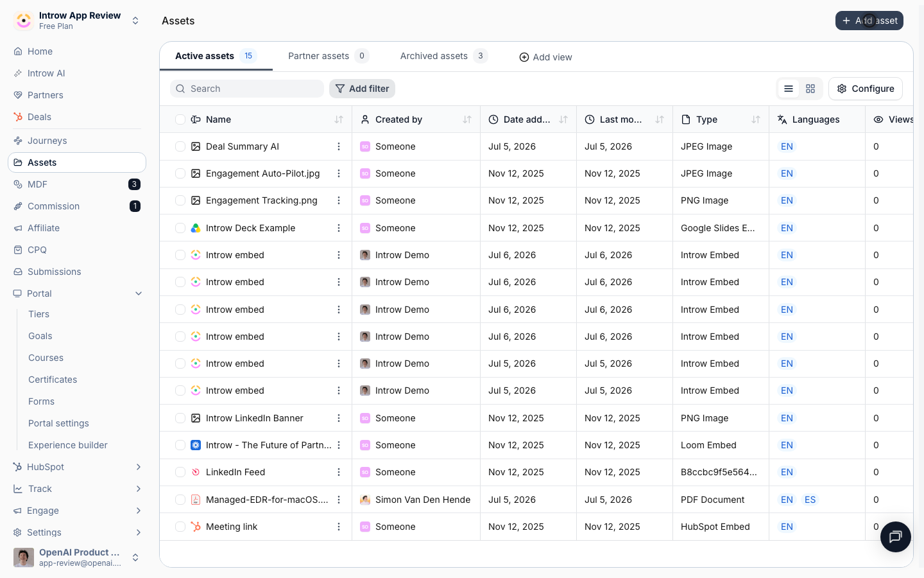Click the Search assets input field
The width and height of the screenshot is (924, 578).
click(x=247, y=89)
